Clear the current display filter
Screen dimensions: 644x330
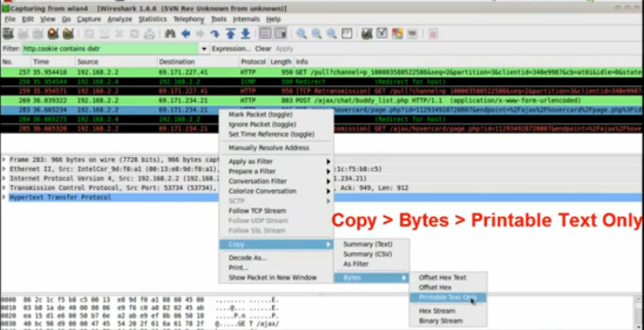(262, 49)
